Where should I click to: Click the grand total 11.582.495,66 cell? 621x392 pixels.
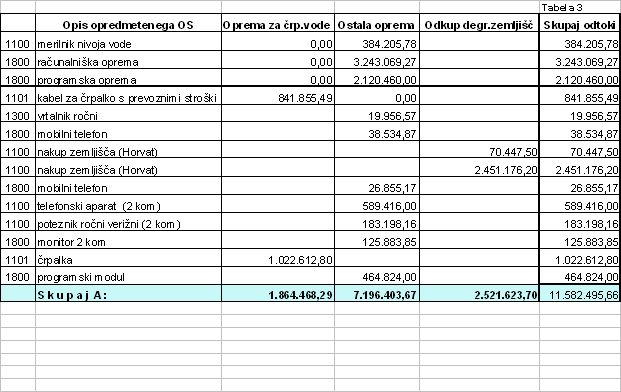coord(580,293)
